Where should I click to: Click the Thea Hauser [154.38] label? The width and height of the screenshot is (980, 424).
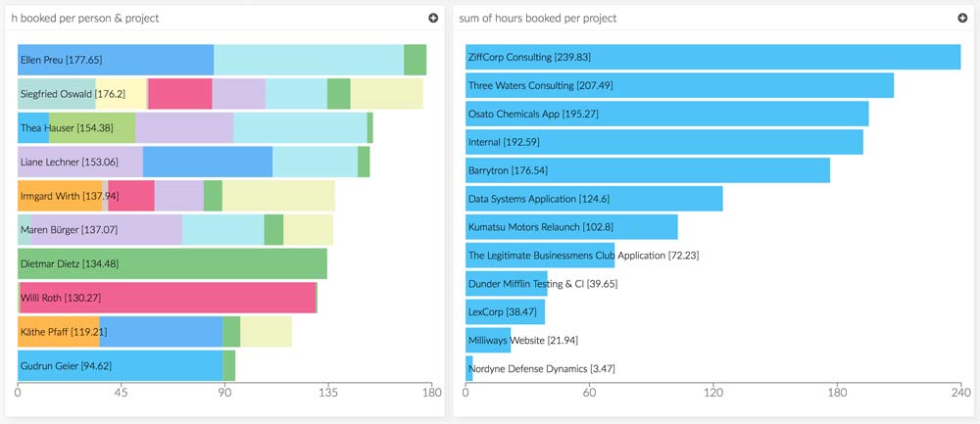pyautogui.click(x=67, y=128)
